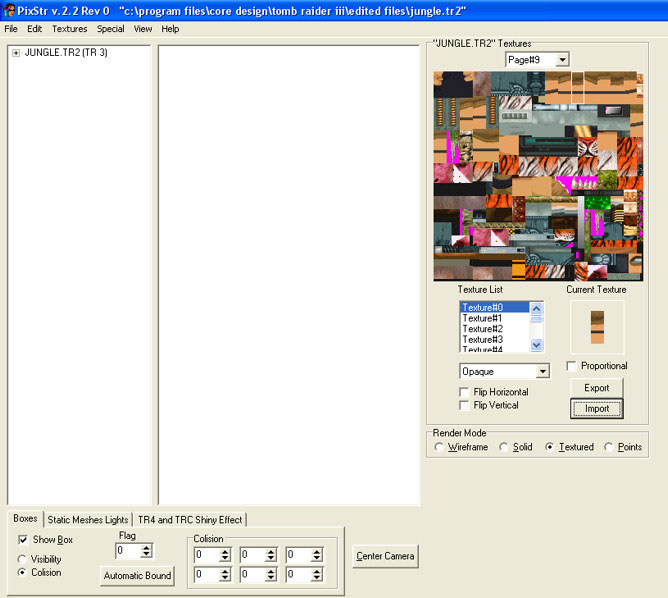Screen dimensions: 668x598
Task: Increment the middle top-row Colision spinner
Action: click(x=271, y=552)
